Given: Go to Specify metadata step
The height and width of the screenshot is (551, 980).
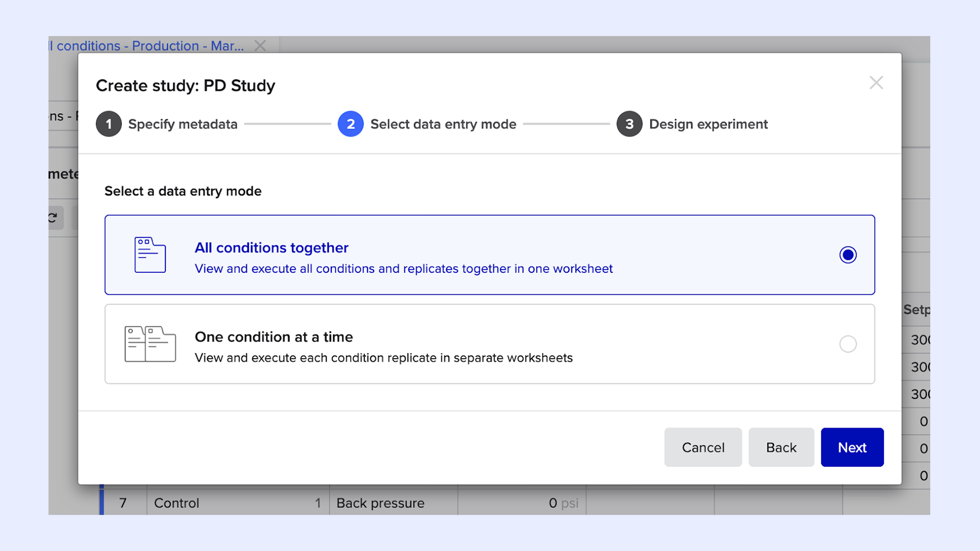Looking at the screenshot, I should point(183,124).
